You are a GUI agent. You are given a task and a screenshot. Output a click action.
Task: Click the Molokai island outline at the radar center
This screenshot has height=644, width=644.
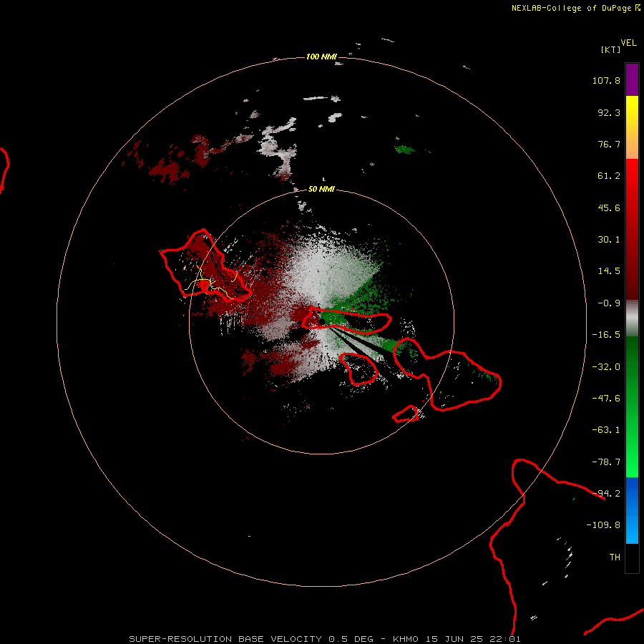[346, 320]
